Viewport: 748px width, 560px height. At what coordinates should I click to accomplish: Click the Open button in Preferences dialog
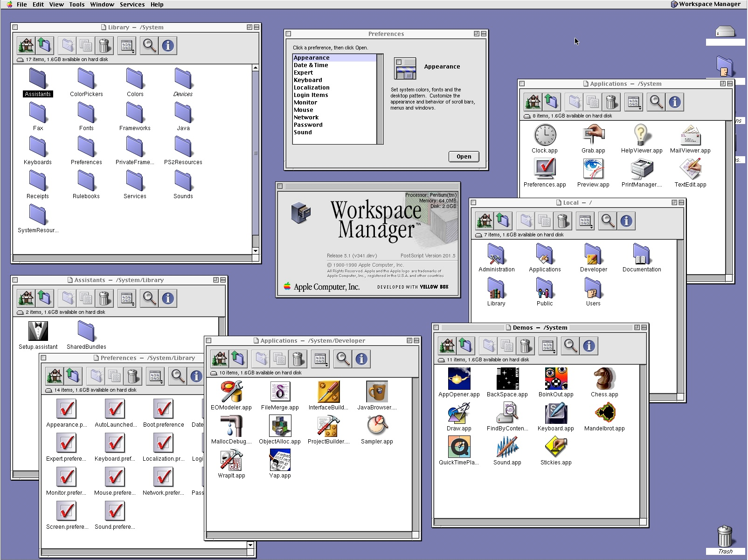tap(464, 156)
